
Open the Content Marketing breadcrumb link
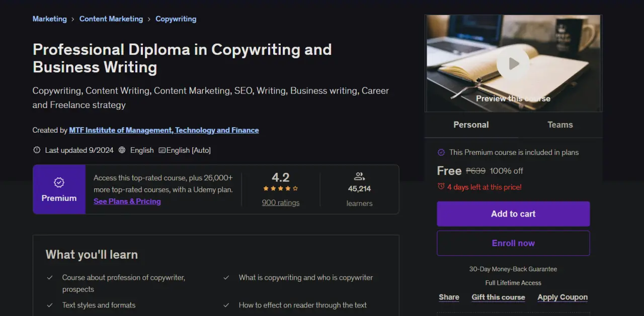click(111, 19)
